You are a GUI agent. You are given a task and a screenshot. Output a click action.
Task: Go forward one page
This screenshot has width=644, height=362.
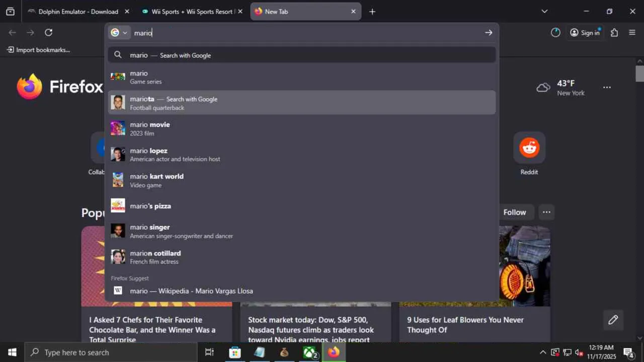point(31,33)
